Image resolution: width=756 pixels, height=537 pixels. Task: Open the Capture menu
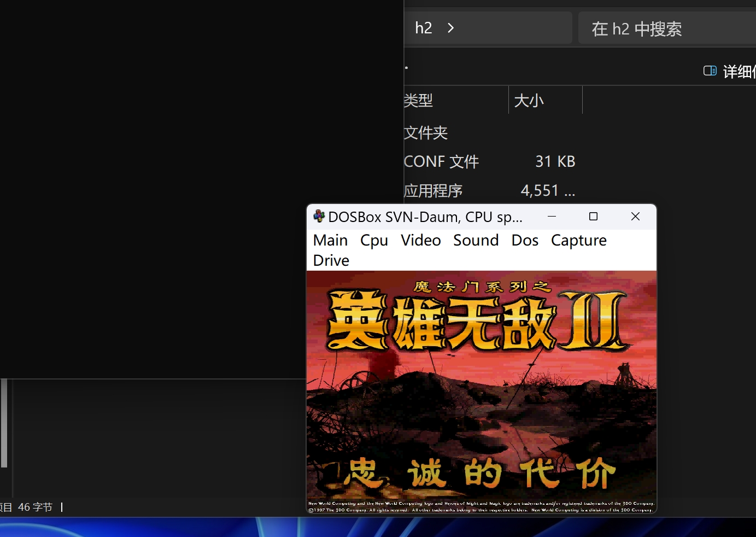578,241
